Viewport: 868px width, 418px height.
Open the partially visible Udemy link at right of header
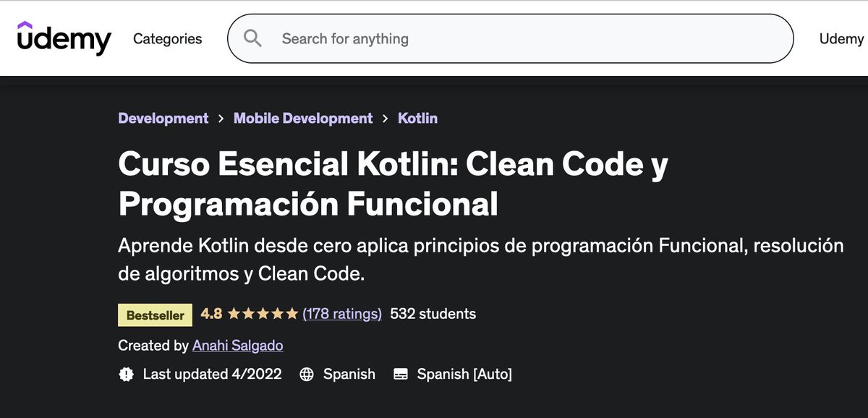pyautogui.click(x=842, y=39)
